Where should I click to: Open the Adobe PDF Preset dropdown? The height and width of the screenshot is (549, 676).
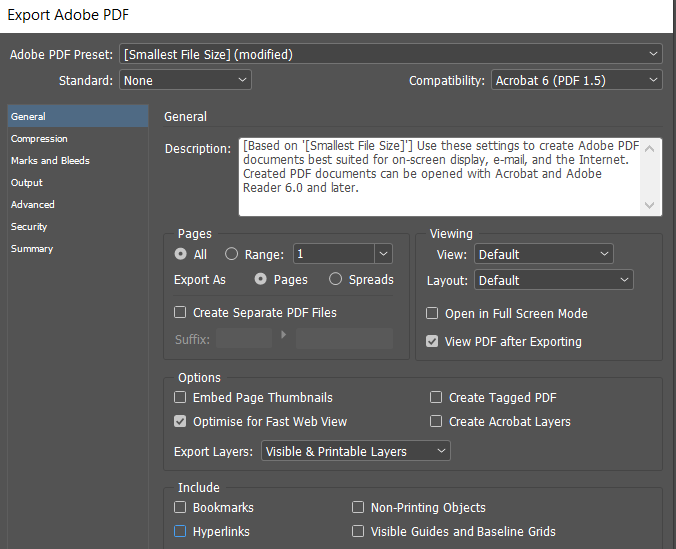click(391, 54)
